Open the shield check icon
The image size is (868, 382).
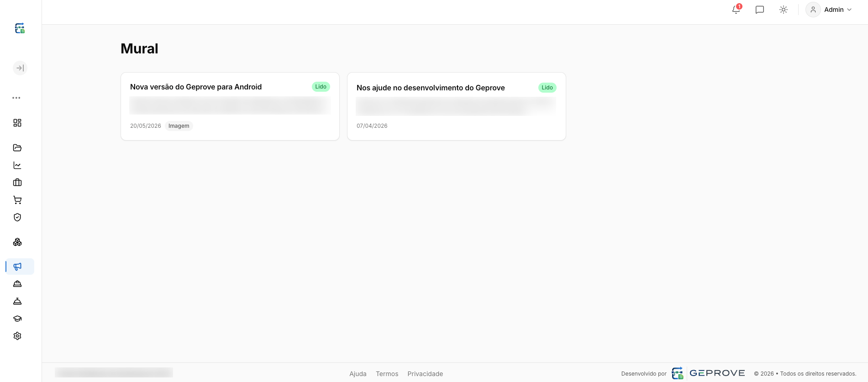tap(17, 217)
